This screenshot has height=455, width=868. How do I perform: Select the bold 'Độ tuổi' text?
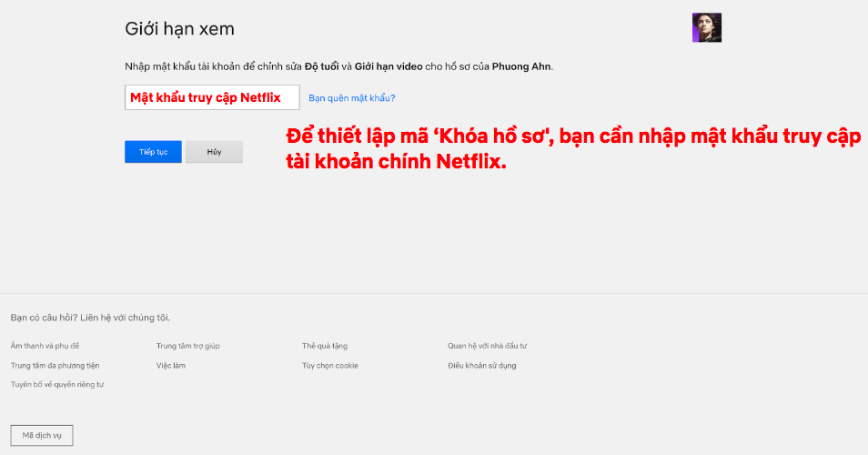(321, 66)
